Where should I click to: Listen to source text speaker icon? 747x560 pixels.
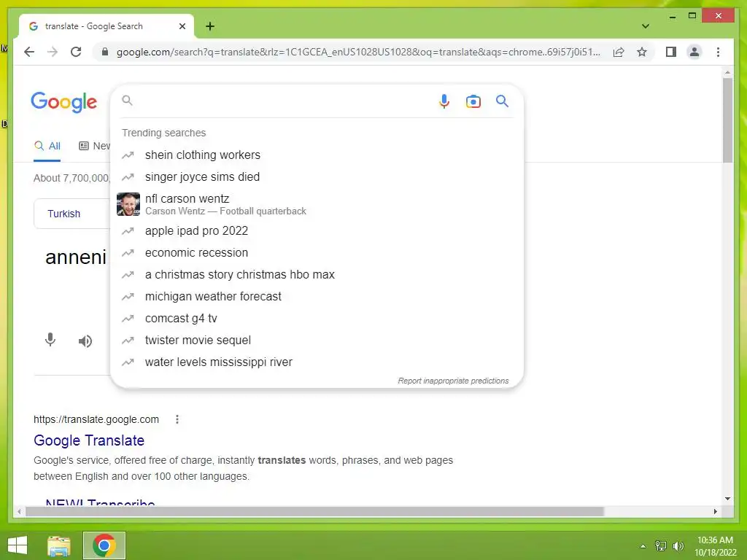pos(85,341)
